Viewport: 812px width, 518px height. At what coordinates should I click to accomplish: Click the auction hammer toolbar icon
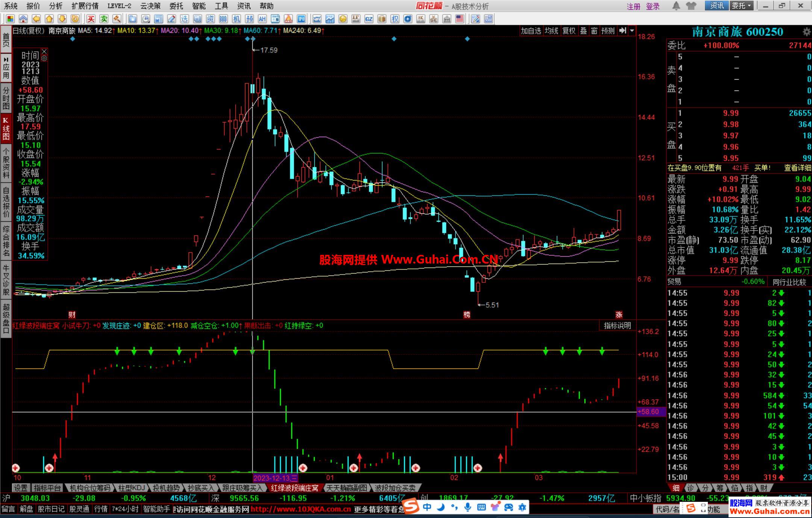coord(117,19)
